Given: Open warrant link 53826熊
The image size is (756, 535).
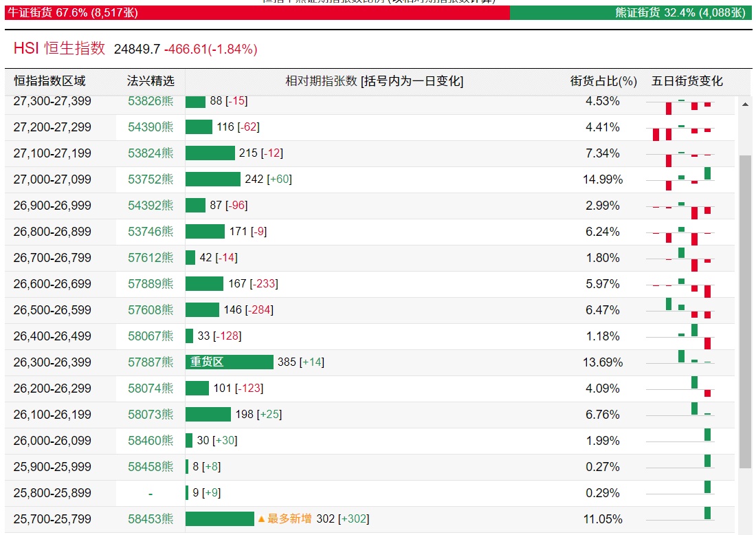Looking at the screenshot, I should [x=151, y=101].
